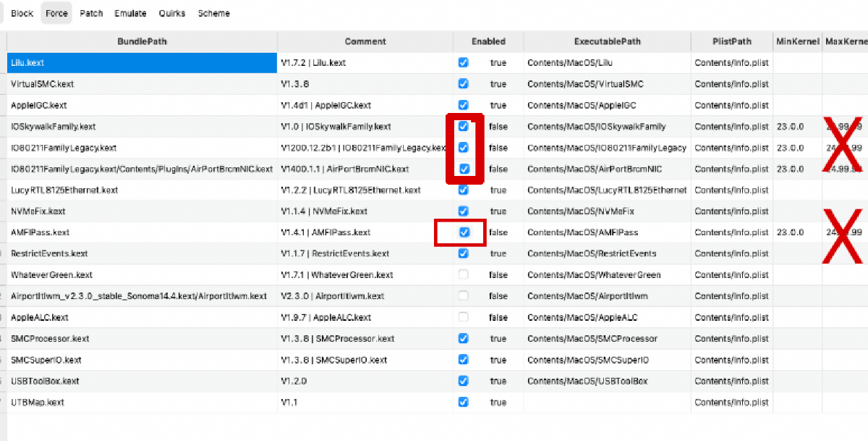Toggle Enabled checkbox for SMCProcessor.kext

tap(463, 338)
